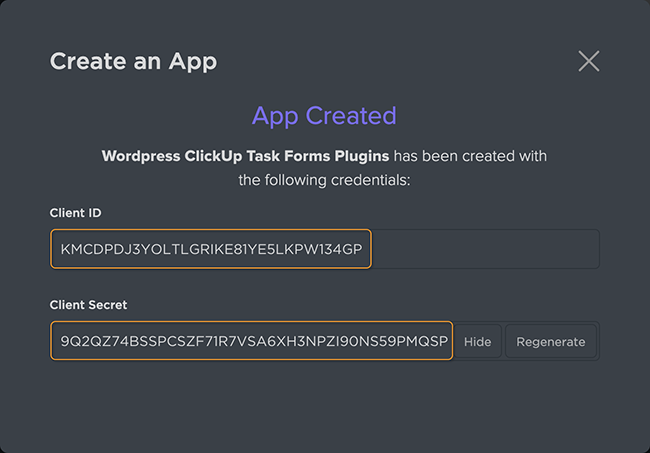Click the "Client Secret" field label
This screenshot has width=650, height=453.
click(x=88, y=305)
